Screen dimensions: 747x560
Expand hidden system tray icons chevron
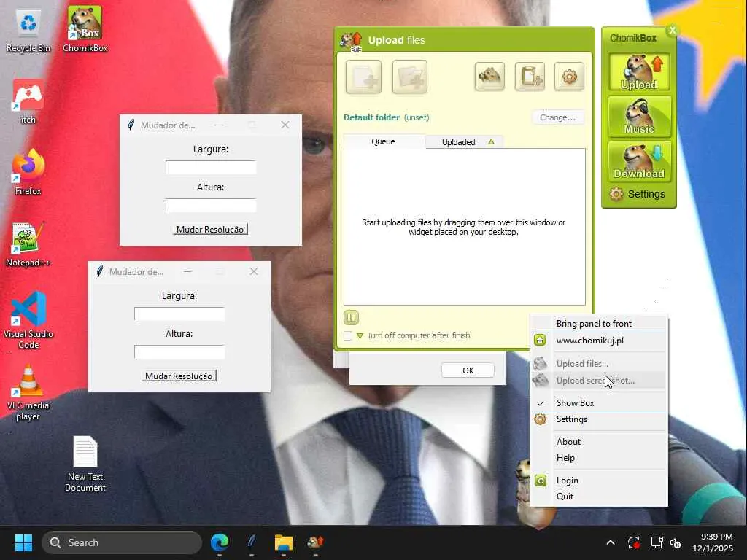tap(611, 542)
